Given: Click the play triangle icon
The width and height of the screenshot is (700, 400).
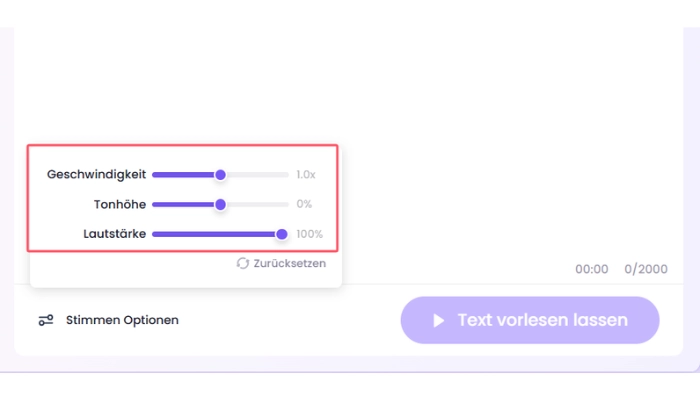Looking at the screenshot, I should pyautogui.click(x=439, y=320).
